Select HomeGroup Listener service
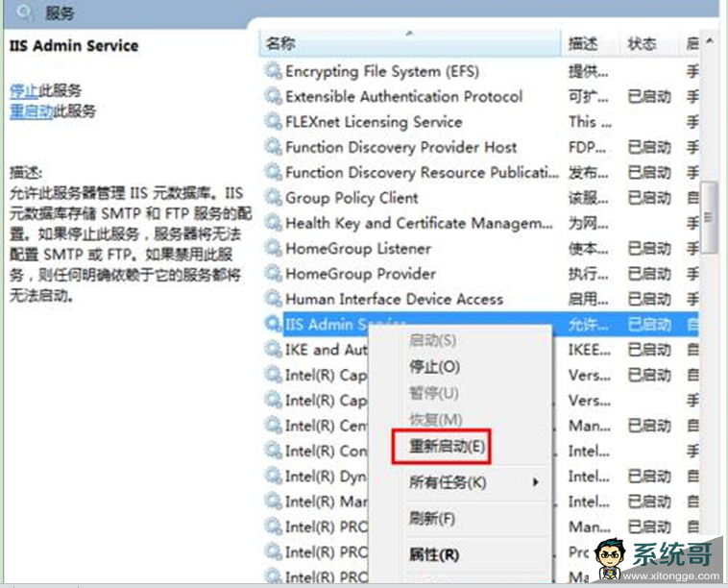 click(x=358, y=248)
